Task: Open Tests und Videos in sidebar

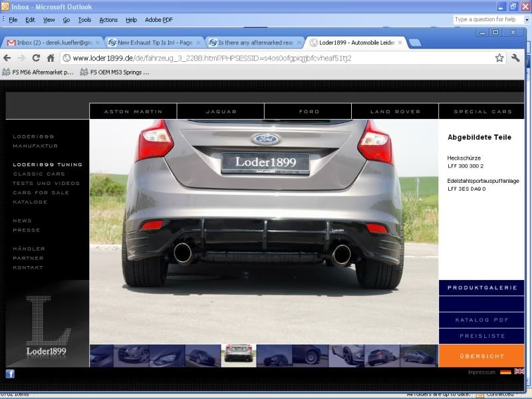Action: (46, 184)
